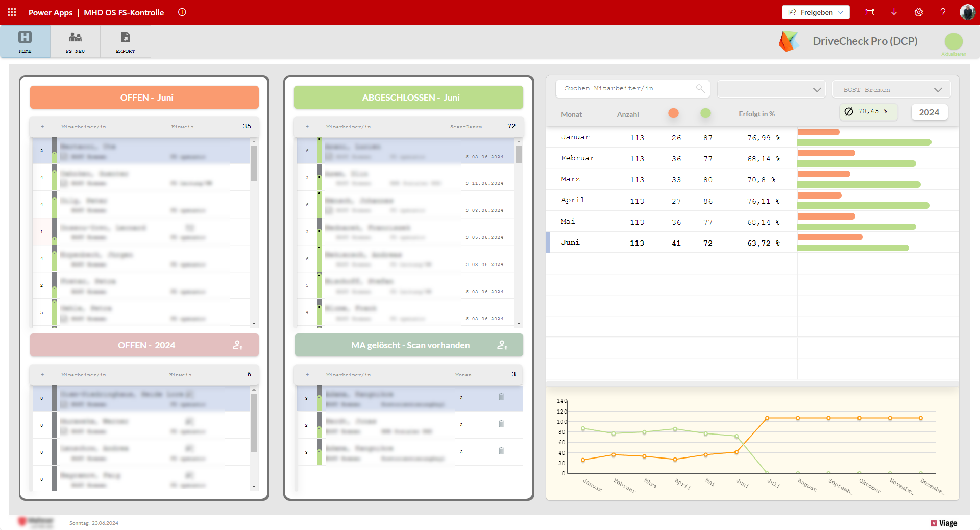Open the FS NEU tab

point(75,41)
